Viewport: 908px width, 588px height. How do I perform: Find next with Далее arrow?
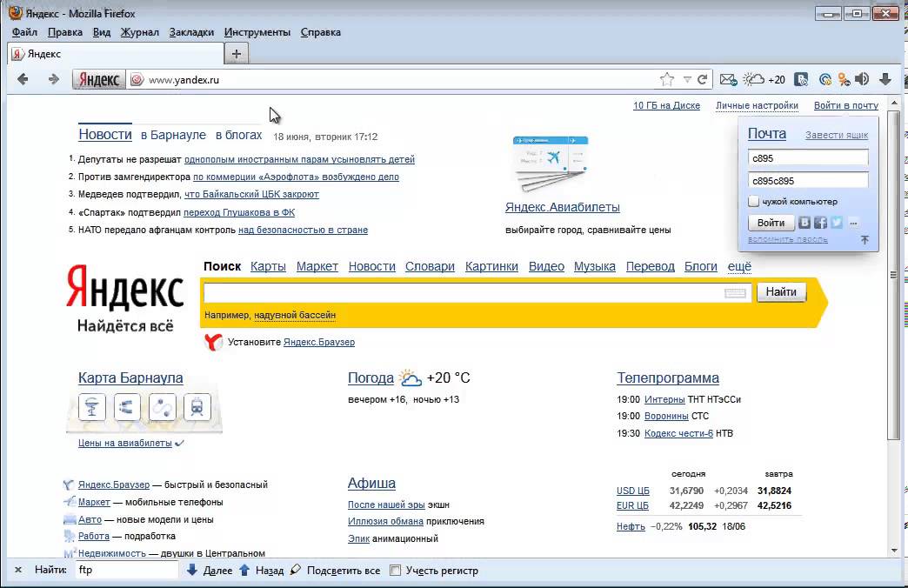209,570
